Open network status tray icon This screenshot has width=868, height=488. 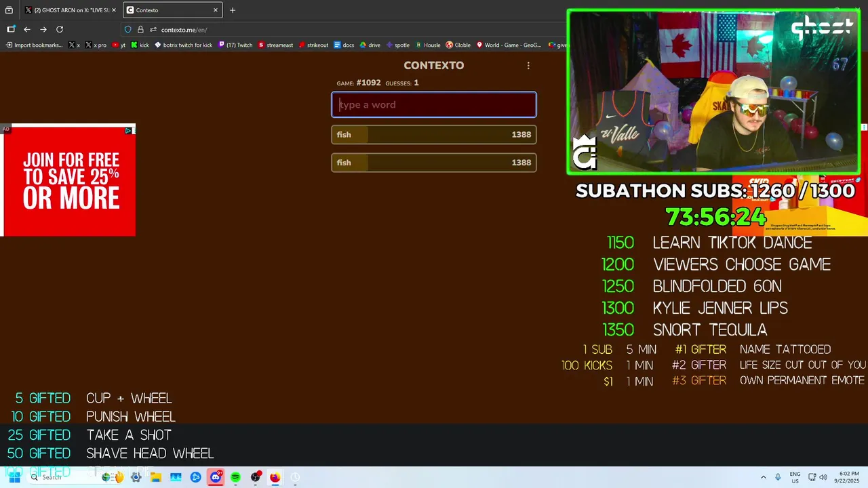click(x=812, y=477)
